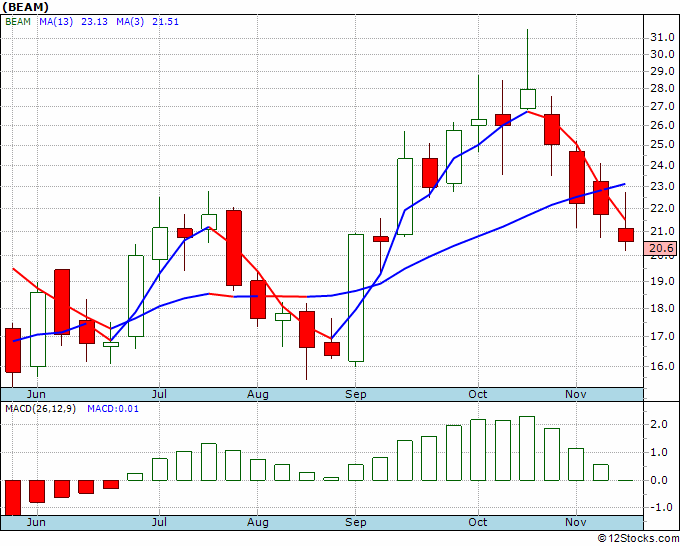Click the green BEAM legend label

click(x=18, y=22)
